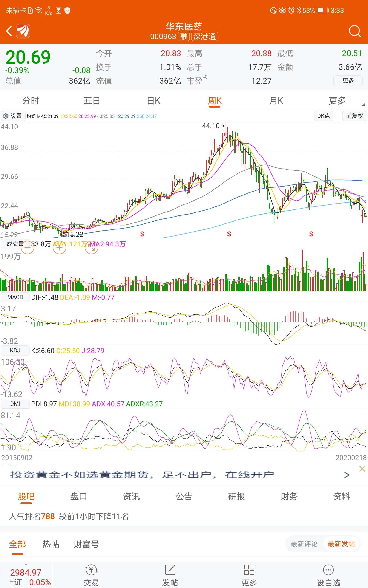This screenshot has height=588, width=368.
Task: Tap the back arrow icon
Action: (9, 31)
